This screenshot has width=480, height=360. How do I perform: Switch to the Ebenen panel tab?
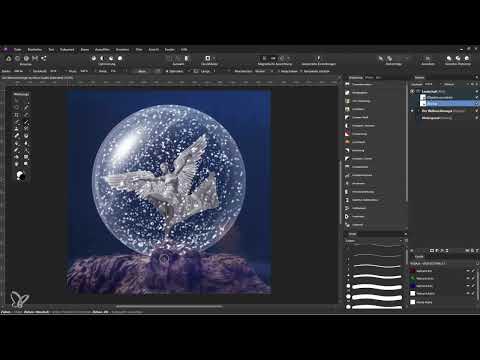419,77
